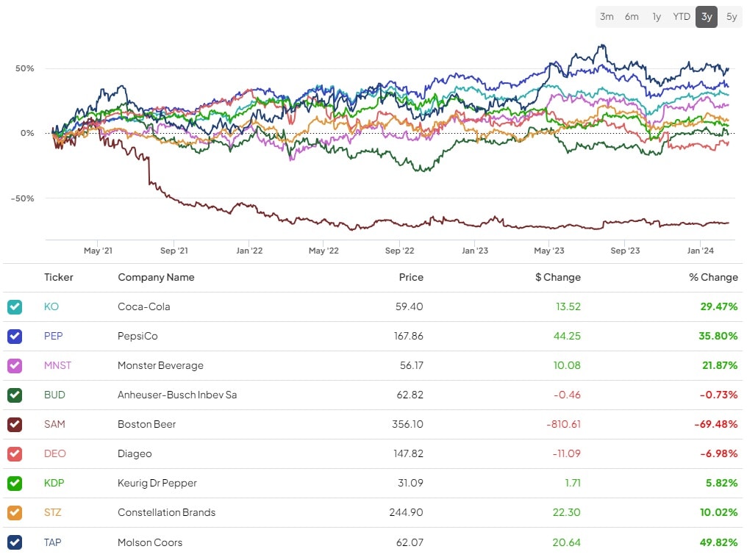747x560 pixels.
Task: Select the 6m time range
Action: pyautogui.click(x=632, y=17)
